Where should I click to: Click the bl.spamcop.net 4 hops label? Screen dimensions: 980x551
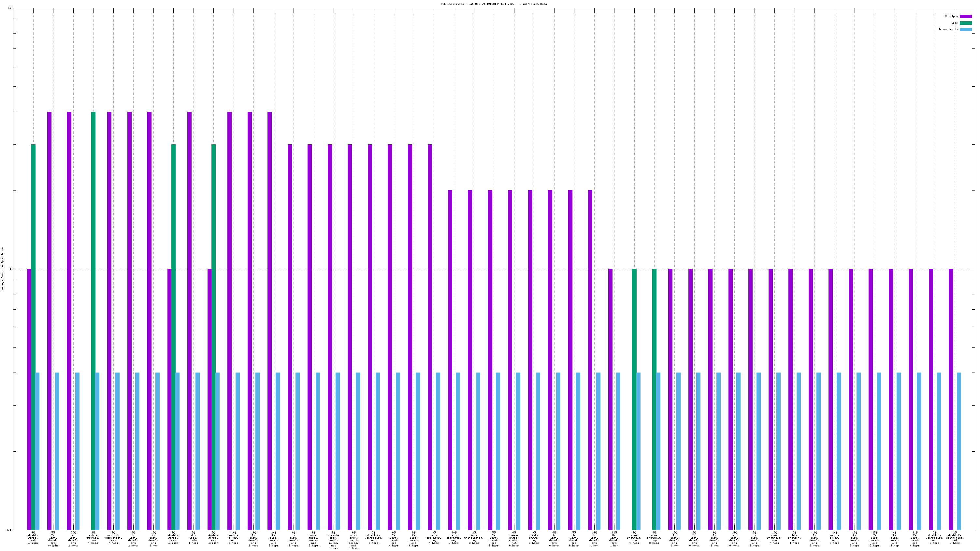pos(794,537)
